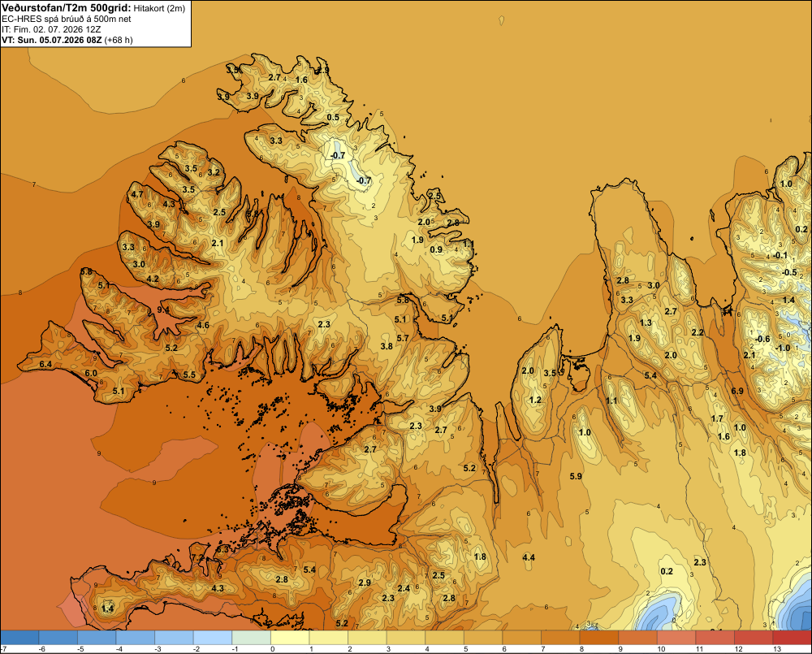Click the legend scale label '-7'
812x654 pixels.
[x=3, y=649]
